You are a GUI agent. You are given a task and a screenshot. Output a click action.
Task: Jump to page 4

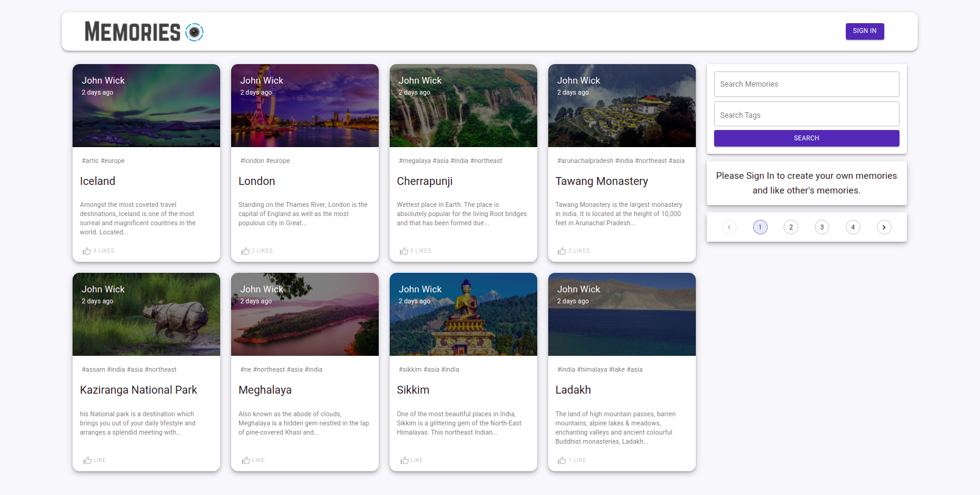tap(853, 227)
